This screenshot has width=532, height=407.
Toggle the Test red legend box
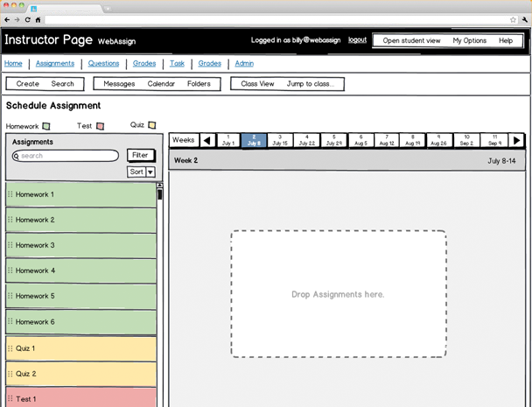pos(100,127)
